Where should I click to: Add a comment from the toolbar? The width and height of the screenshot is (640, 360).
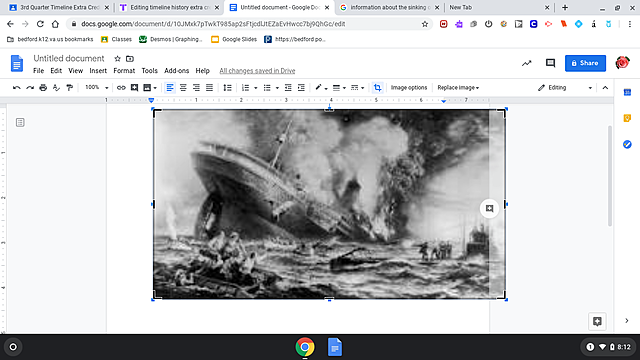134,87
